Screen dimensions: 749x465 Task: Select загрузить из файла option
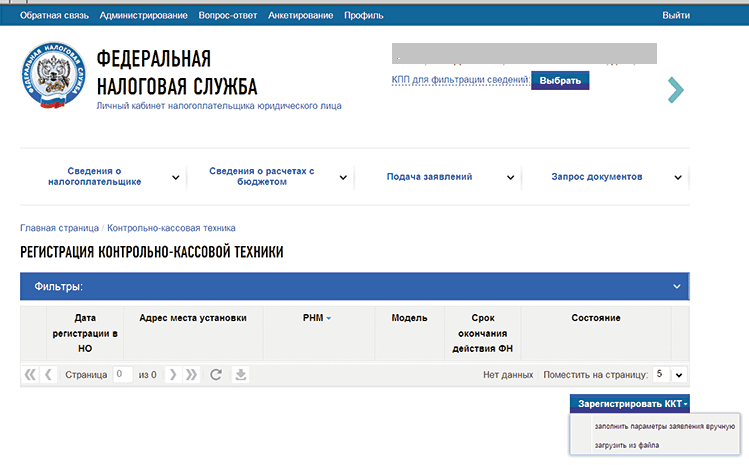(627, 445)
